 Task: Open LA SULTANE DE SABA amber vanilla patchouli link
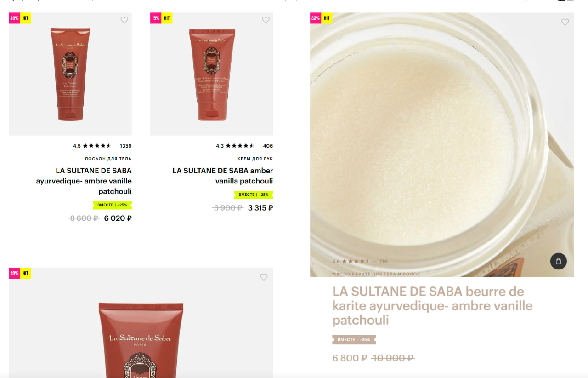point(223,176)
